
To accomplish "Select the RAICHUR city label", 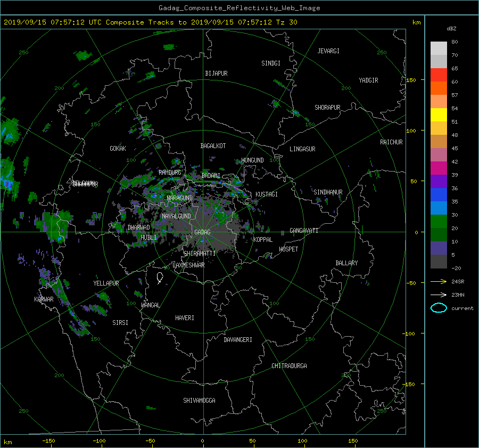I will tap(391, 142).
